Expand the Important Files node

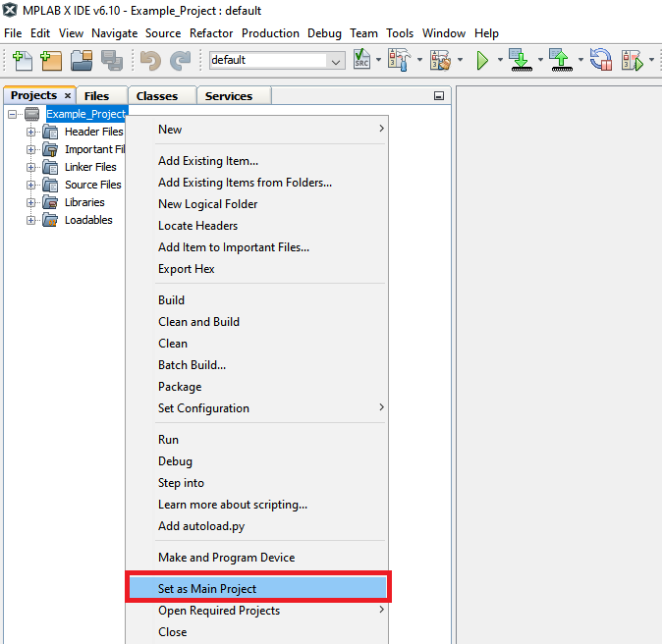coord(30,149)
